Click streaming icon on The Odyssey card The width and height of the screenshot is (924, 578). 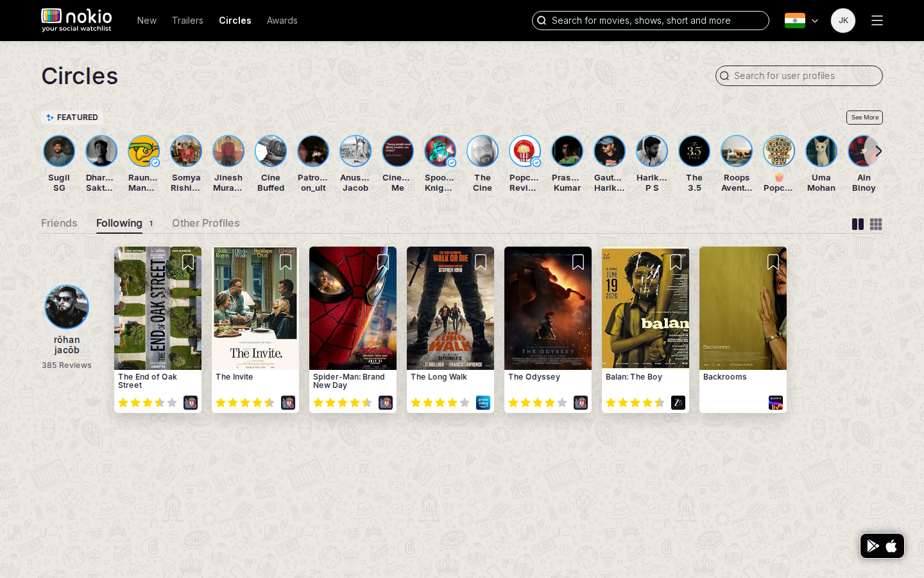(x=581, y=403)
